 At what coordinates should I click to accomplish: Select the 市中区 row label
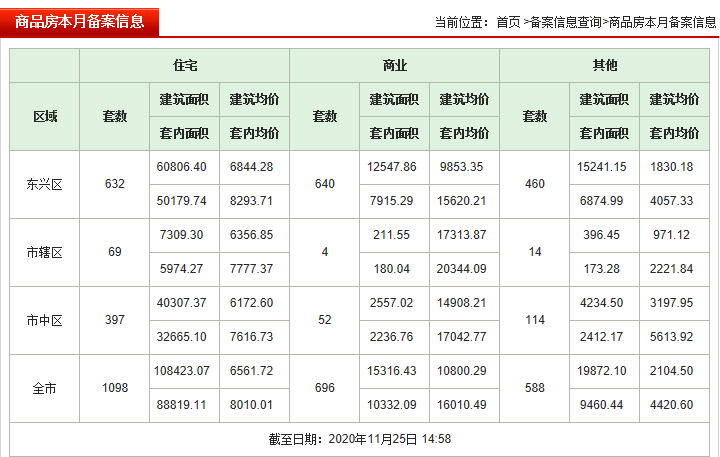coord(45,320)
